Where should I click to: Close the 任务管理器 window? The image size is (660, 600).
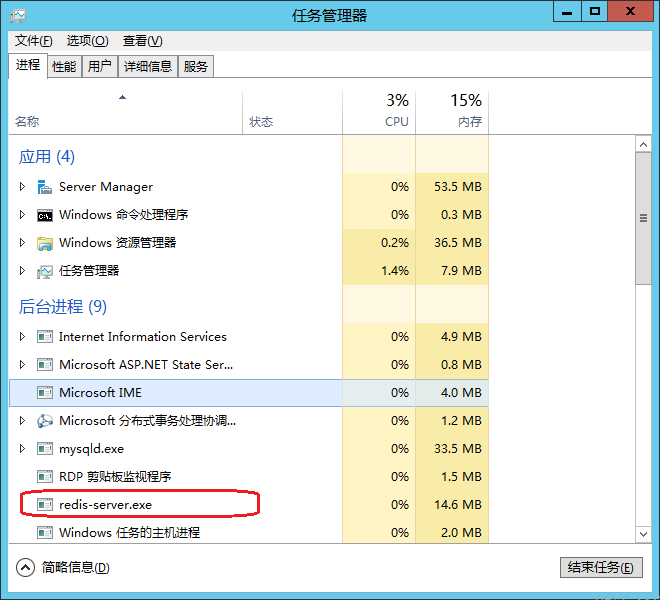pyautogui.click(x=630, y=11)
